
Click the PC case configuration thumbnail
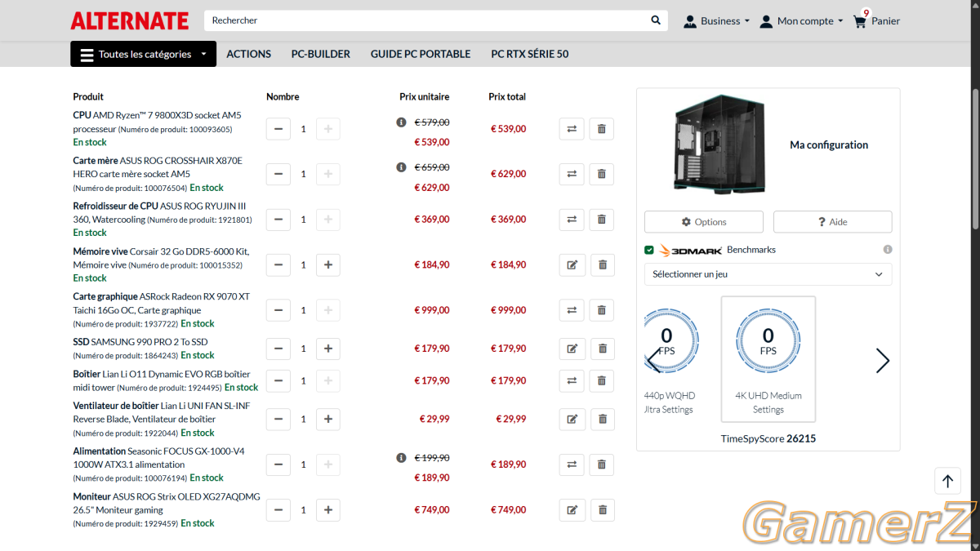click(719, 145)
